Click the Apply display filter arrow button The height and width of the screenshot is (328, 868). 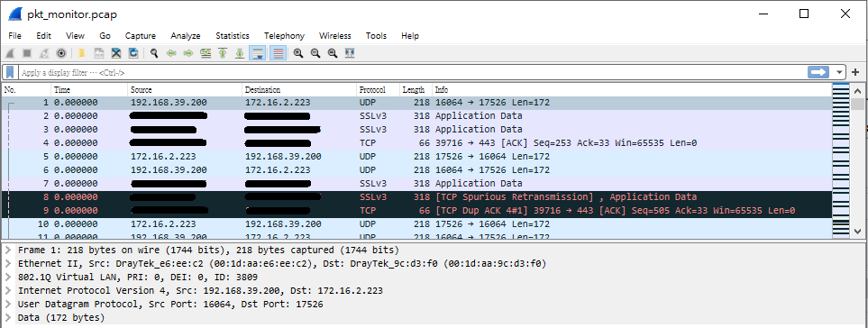[818, 72]
